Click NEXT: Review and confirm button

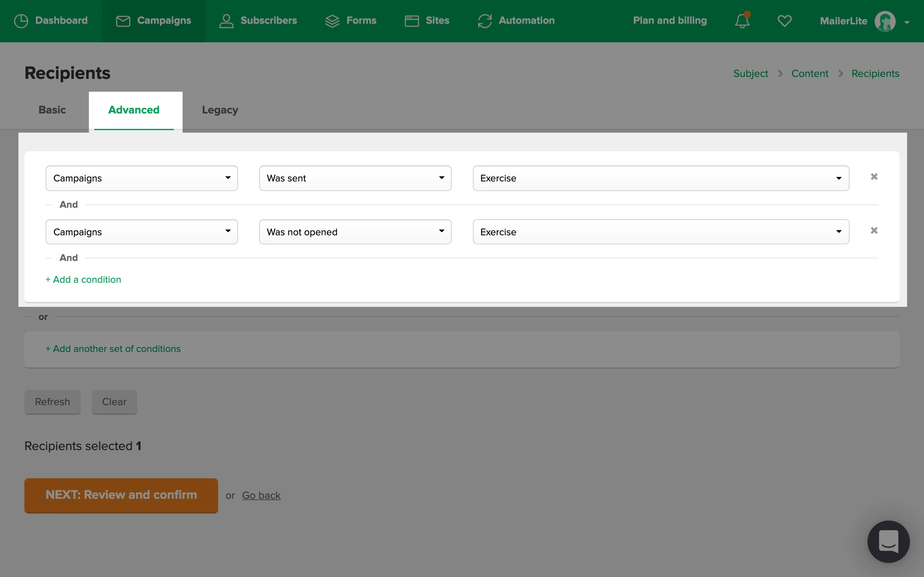[121, 495]
